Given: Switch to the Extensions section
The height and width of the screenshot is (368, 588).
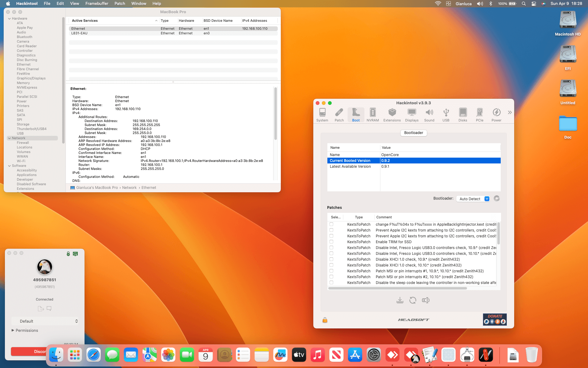Looking at the screenshot, I should coord(392,114).
